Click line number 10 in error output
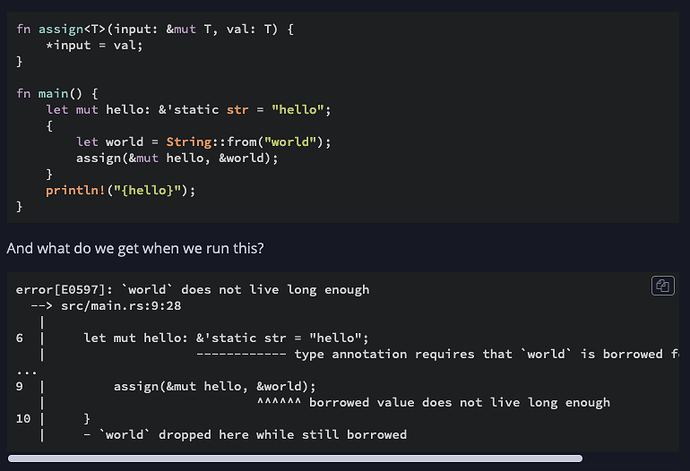The image size is (690, 471). coord(23,419)
